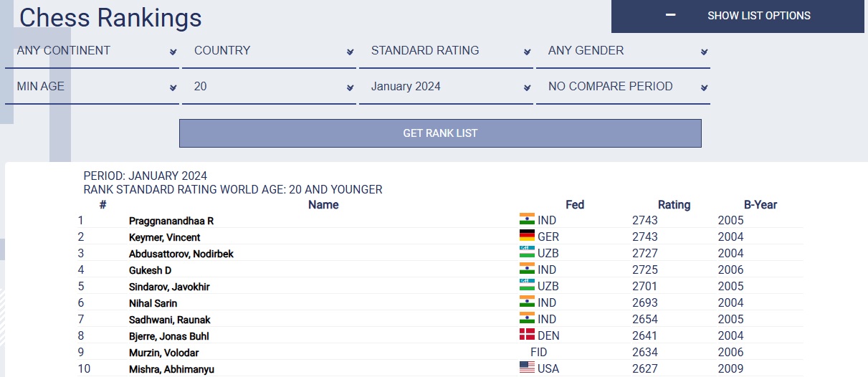The image size is (868, 377).
Task: Open the Any Continent dropdown
Action: pos(92,51)
